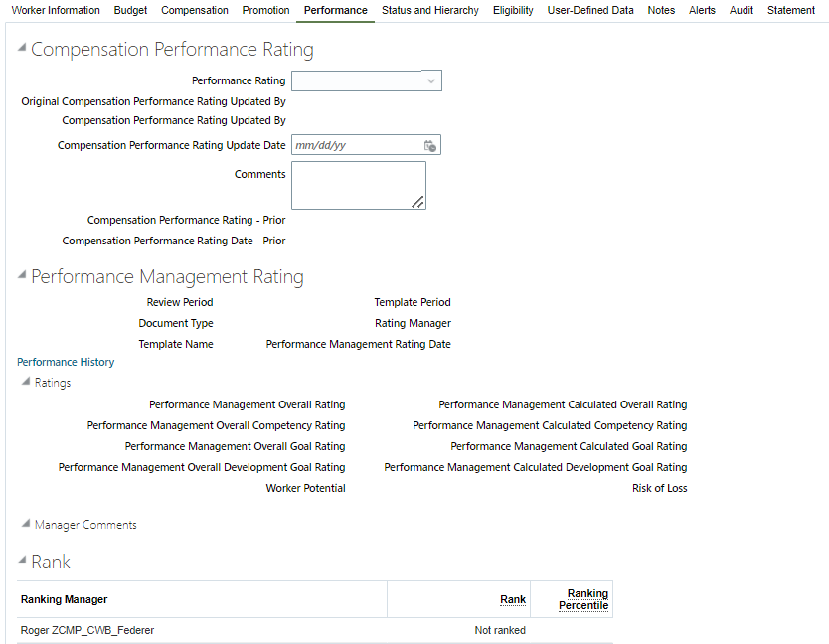Screen dimensions: 829x644
Task: Click the Ranking Percentile column header
Action: pyautogui.click(x=583, y=599)
